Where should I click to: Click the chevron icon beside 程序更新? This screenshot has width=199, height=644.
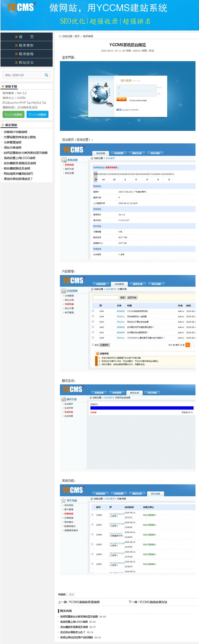[x=16, y=45]
